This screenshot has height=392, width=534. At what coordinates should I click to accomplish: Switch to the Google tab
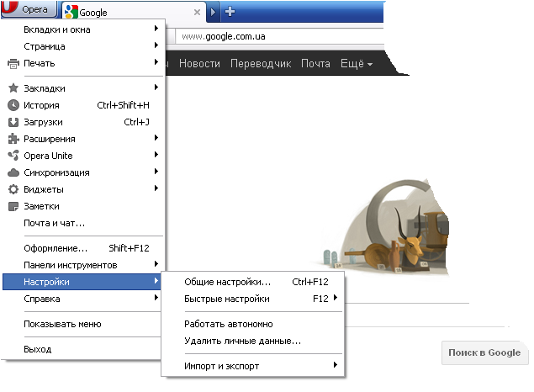(x=134, y=13)
